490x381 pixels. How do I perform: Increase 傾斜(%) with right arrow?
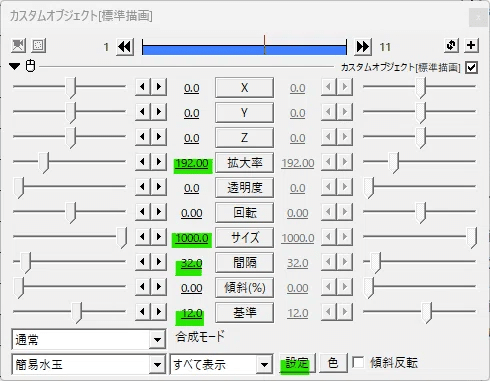159,287
